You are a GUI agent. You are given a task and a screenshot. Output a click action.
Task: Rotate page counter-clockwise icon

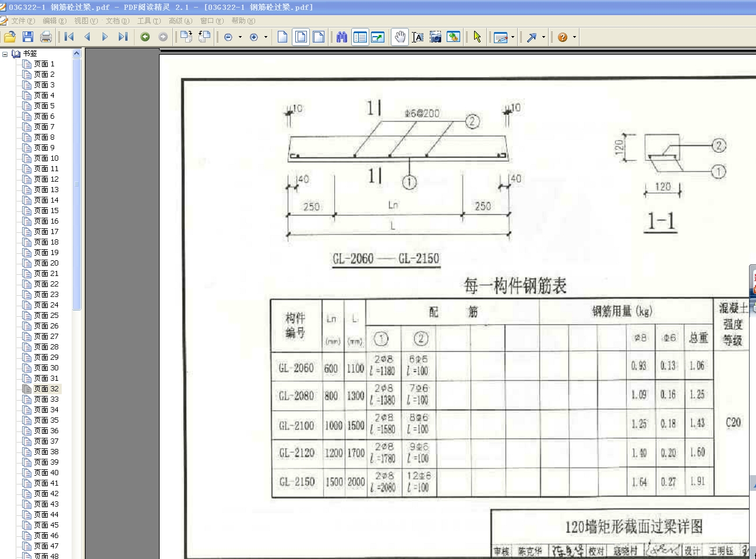point(204,37)
